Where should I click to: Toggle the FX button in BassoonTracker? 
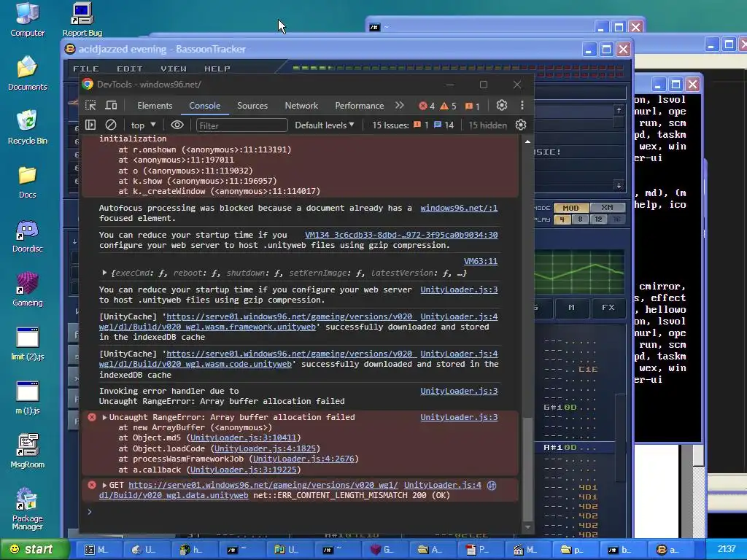pyautogui.click(x=608, y=308)
